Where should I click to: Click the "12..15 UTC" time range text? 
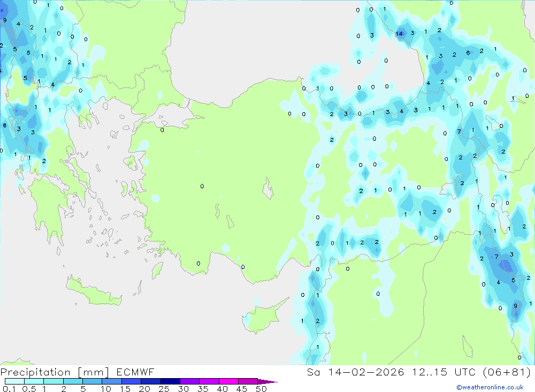pyautogui.click(x=444, y=372)
